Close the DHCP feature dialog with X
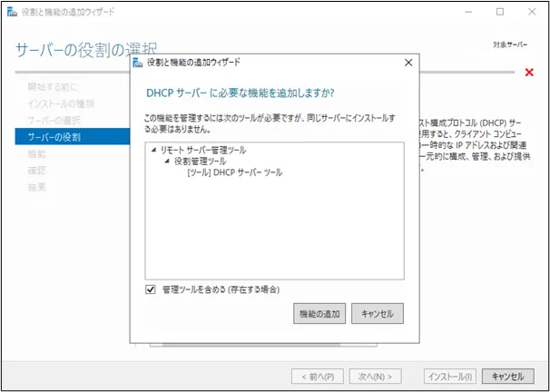The width and height of the screenshot is (550, 392). pyautogui.click(x=408, y=63)
